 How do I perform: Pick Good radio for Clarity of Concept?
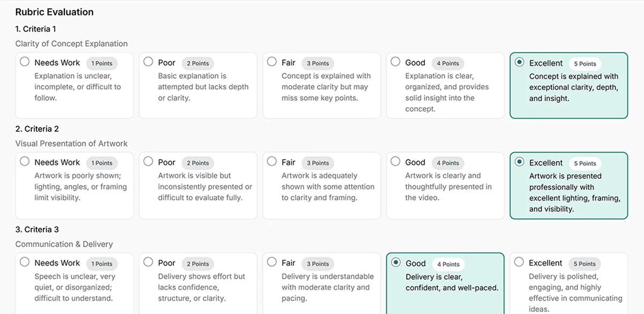click(x=396, y=62)
